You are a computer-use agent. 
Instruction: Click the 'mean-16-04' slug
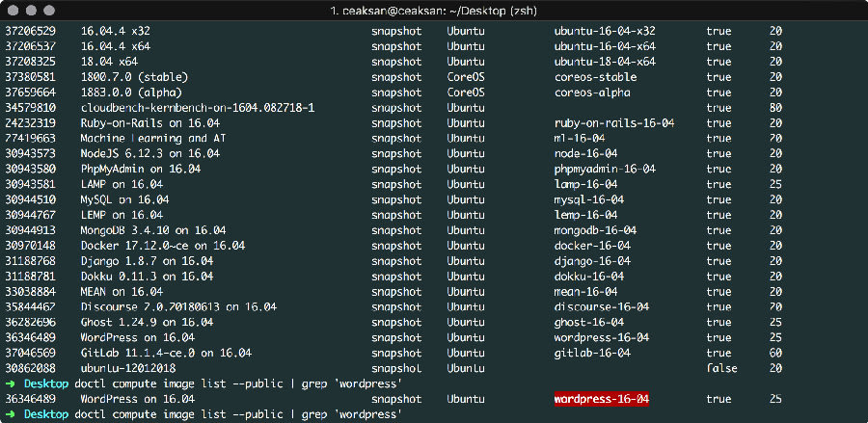click(x=585, y=291)
